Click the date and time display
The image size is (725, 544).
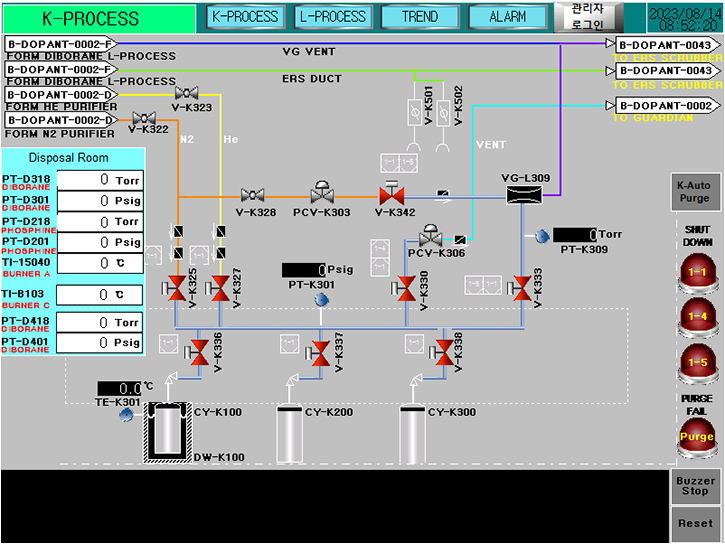pos(685,18)
